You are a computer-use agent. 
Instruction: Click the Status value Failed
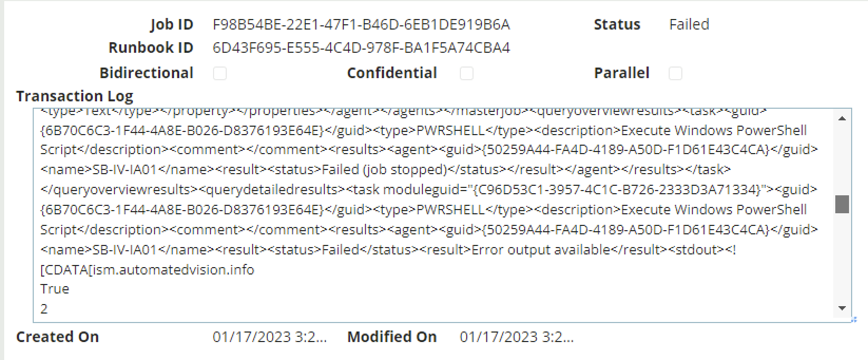[689, 24]
